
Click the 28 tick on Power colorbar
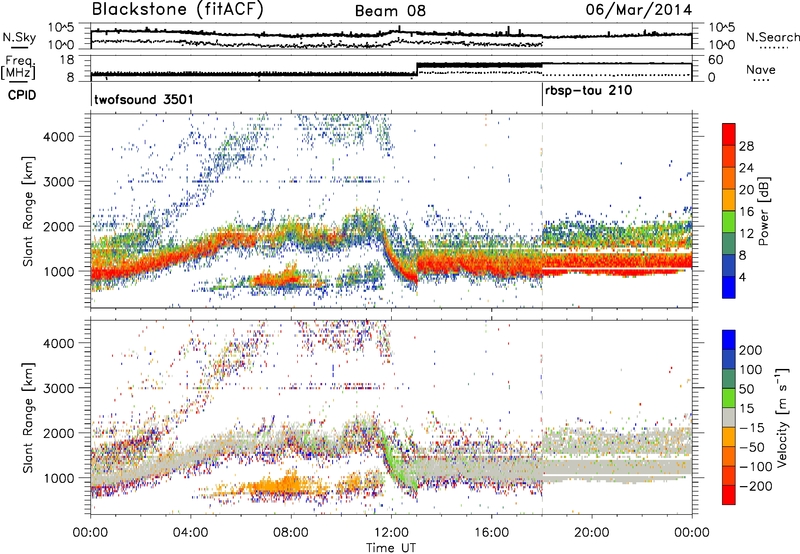click(746, 146)
